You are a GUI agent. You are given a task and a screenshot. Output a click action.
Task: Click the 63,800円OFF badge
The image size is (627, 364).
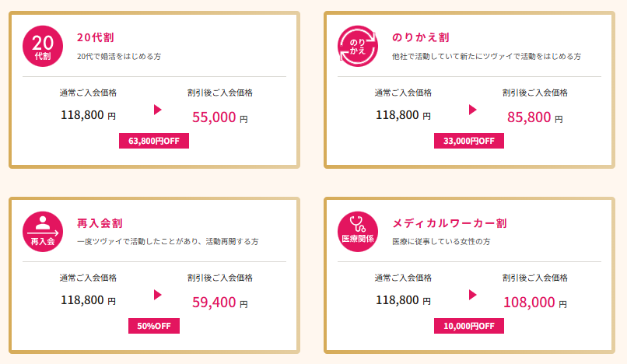pos(154,141)
